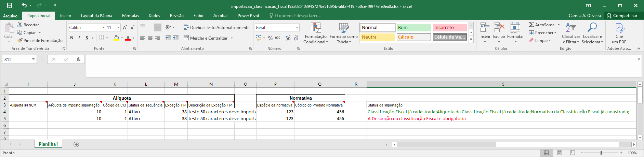Apply red font color
Viewport: 644px width, 157px height.
(128, 38)
